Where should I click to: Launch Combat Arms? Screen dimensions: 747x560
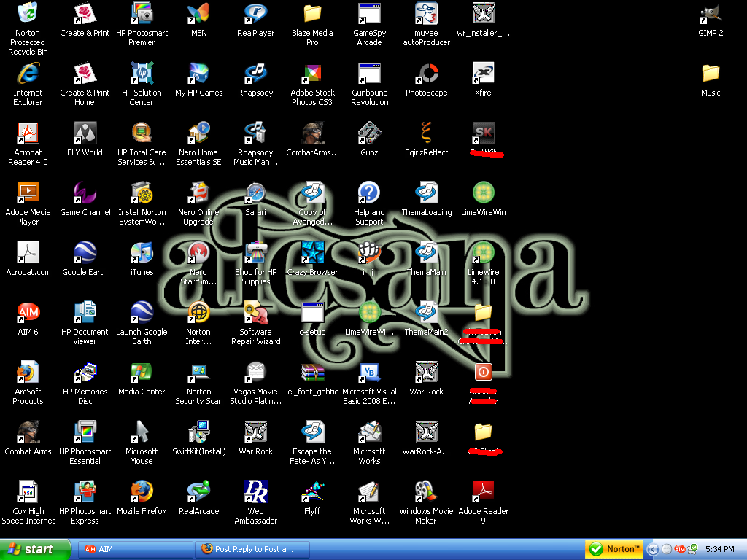(28, 432)
